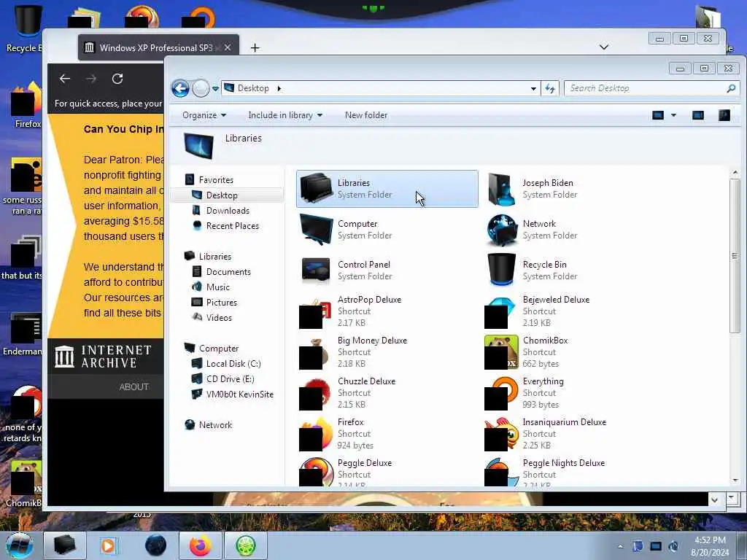Open VM0b0t KevinSite in sidebar
This screenshot has height=560, width=747.
[x=239, y=394]
